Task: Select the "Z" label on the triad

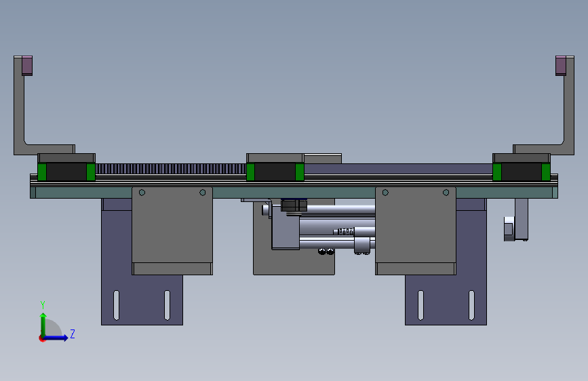Action: [73, 334]
